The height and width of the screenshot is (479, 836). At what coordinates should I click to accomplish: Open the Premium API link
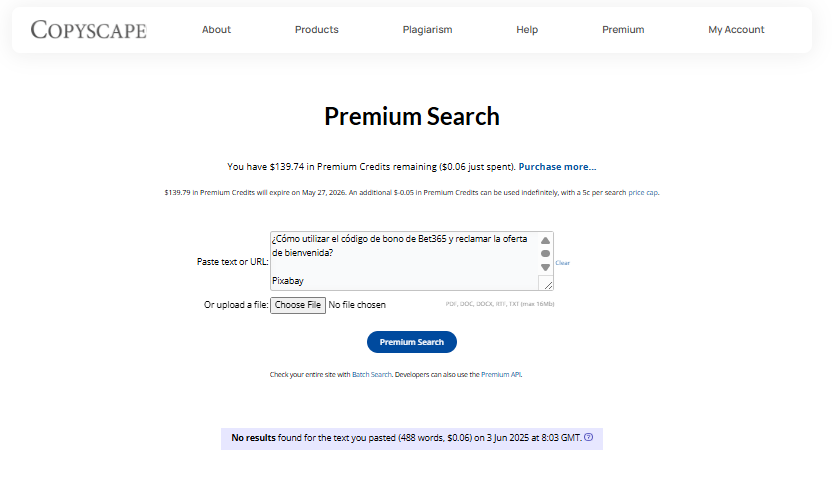[501, 374]
